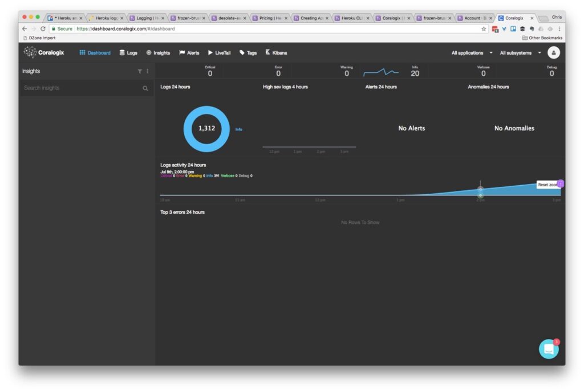Expand the All subsystems dropdown
The image size is (584, 392).
click(x=520, y=53)
